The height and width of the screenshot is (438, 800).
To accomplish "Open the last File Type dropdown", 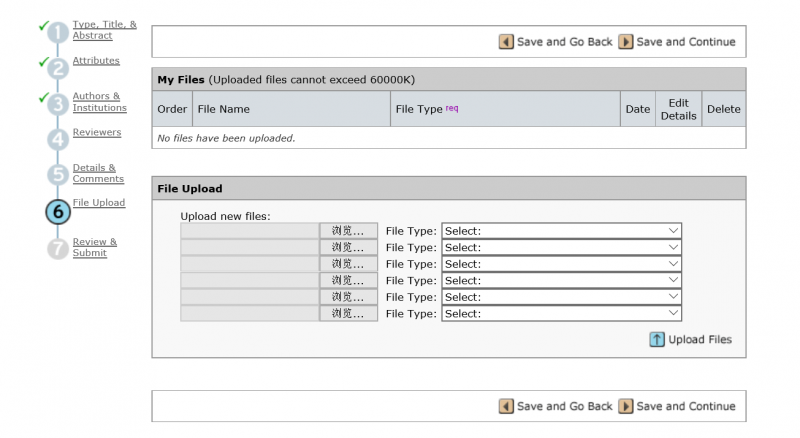I will 561,313.
